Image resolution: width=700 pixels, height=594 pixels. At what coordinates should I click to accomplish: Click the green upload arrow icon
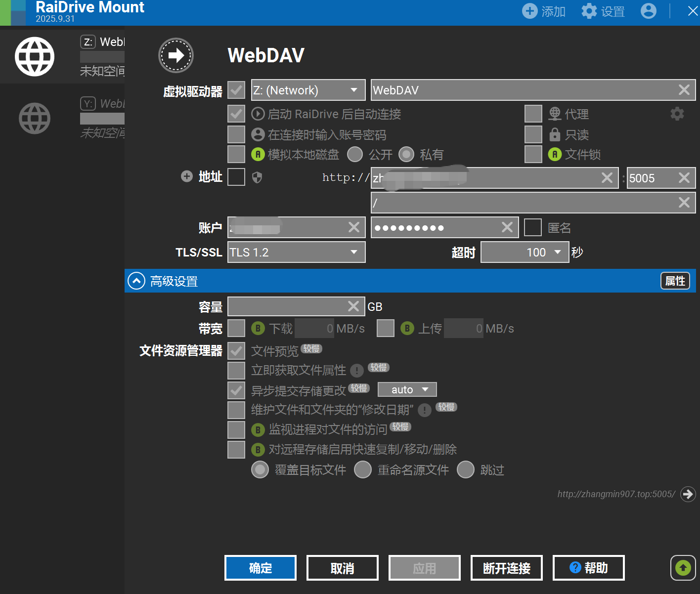pos(683,567)
